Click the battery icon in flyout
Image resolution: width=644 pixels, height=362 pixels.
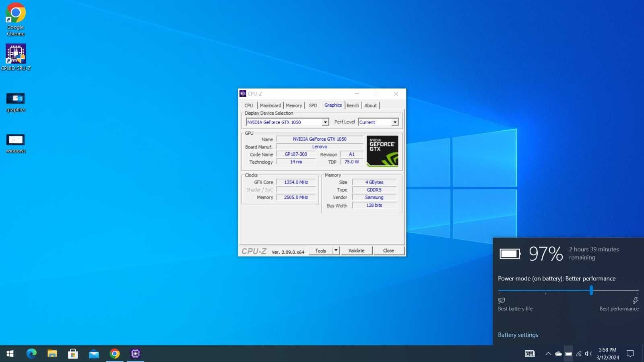tap(510, 253)
